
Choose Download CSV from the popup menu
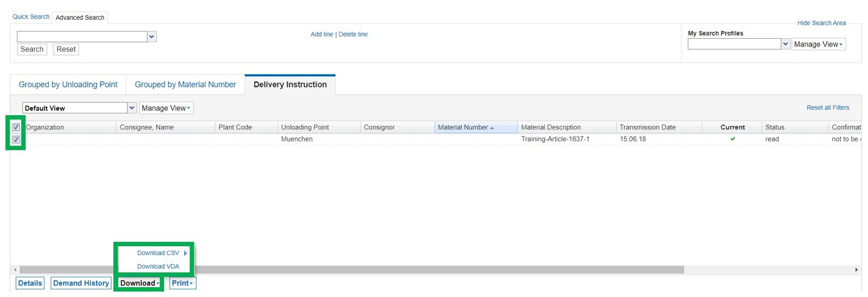click(158, 253)
